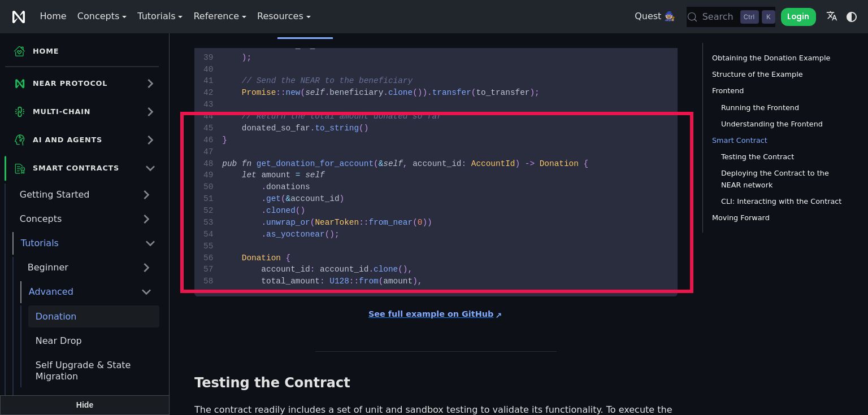
Task: Click inside the Search field
Action: coord(718,17)
